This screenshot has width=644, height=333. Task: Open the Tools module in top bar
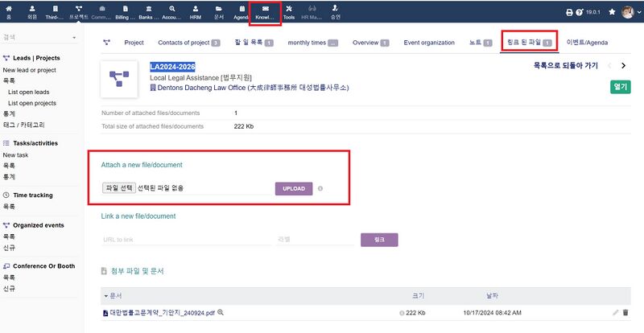289,11
